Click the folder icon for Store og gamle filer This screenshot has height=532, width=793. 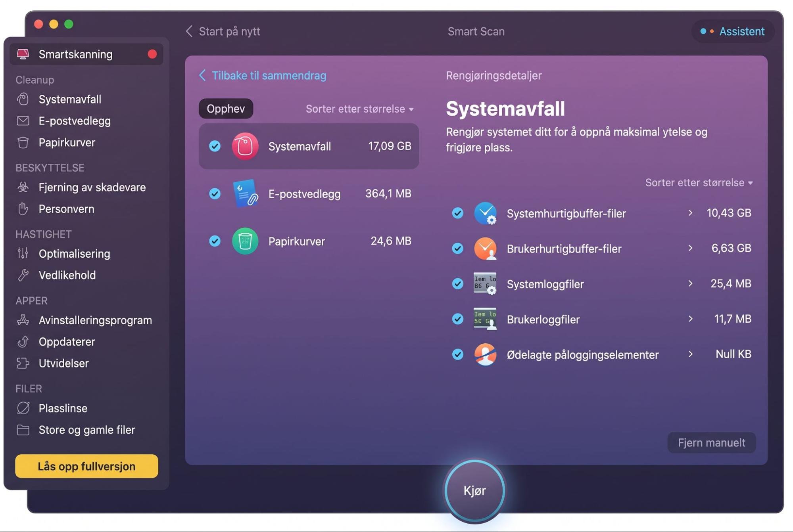click(23, 430)
